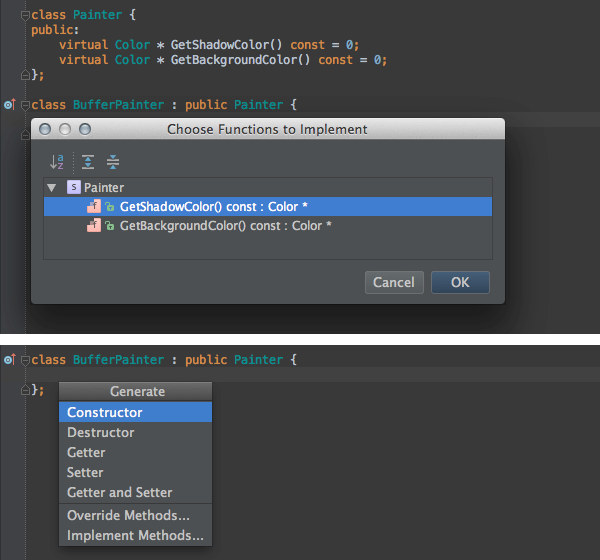Screen dimensions: 600x560
Task: Click the 'public:' access specifier text
Action: [55, 30]
